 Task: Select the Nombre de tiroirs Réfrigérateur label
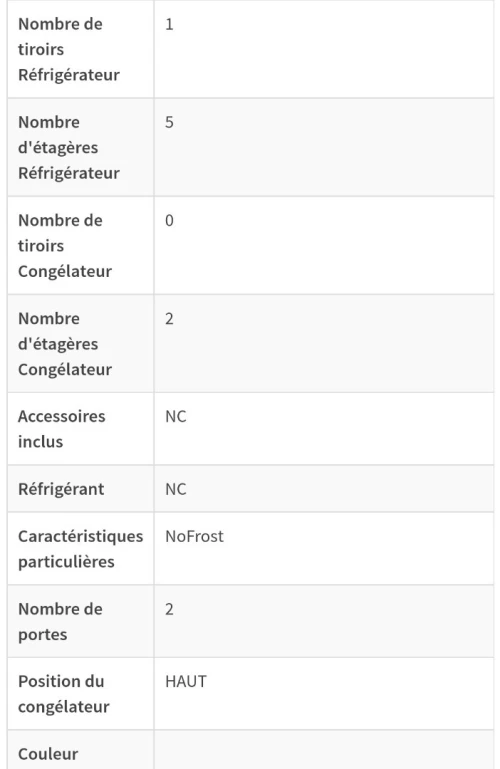pos(69,50)
